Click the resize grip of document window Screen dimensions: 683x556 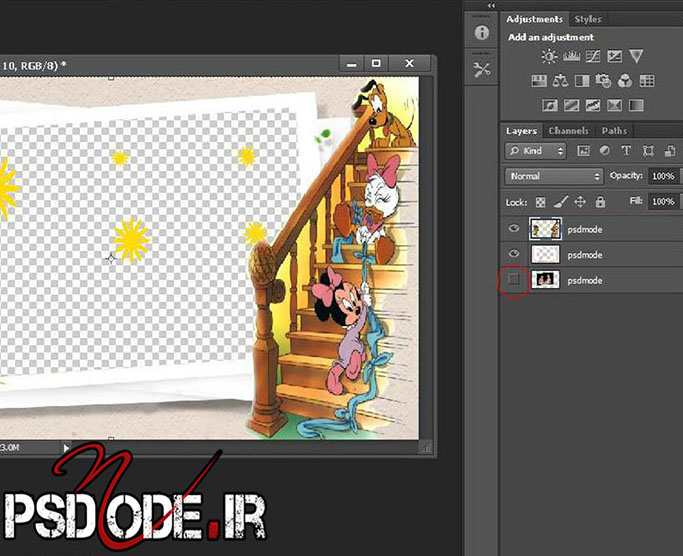tap(426, 447)
